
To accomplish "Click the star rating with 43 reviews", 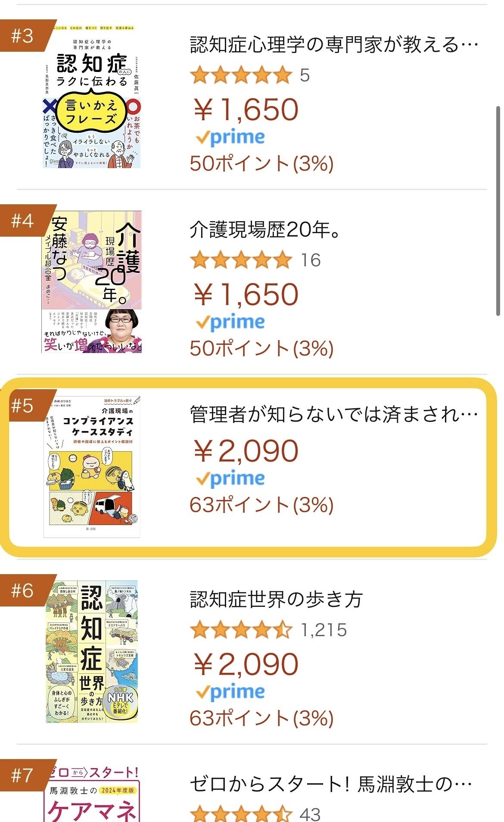I will pyautogui.click(x=241, y=813).
